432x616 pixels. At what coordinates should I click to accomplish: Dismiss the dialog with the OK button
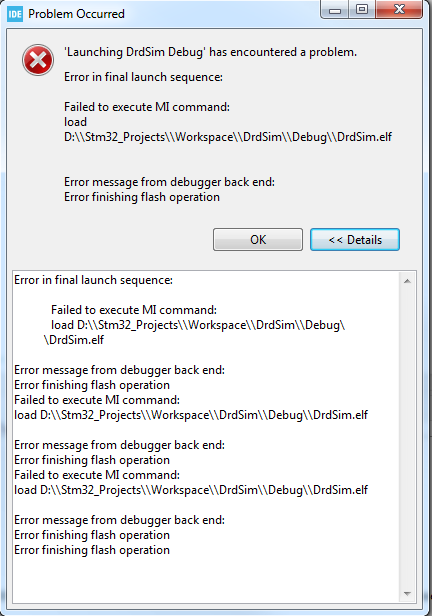[x=258, y=239]
